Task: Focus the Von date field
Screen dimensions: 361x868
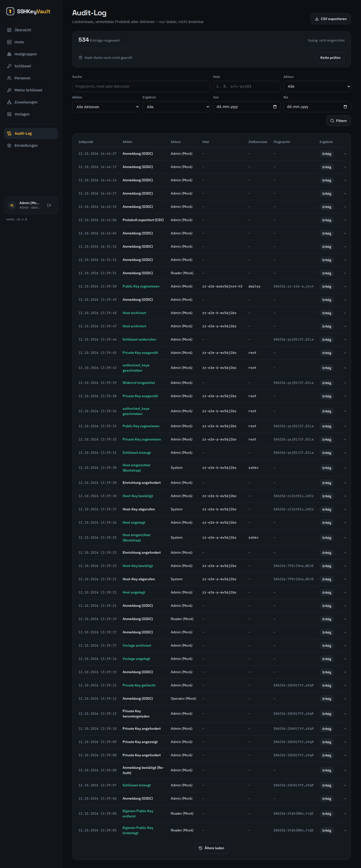Action: [247, 107]
